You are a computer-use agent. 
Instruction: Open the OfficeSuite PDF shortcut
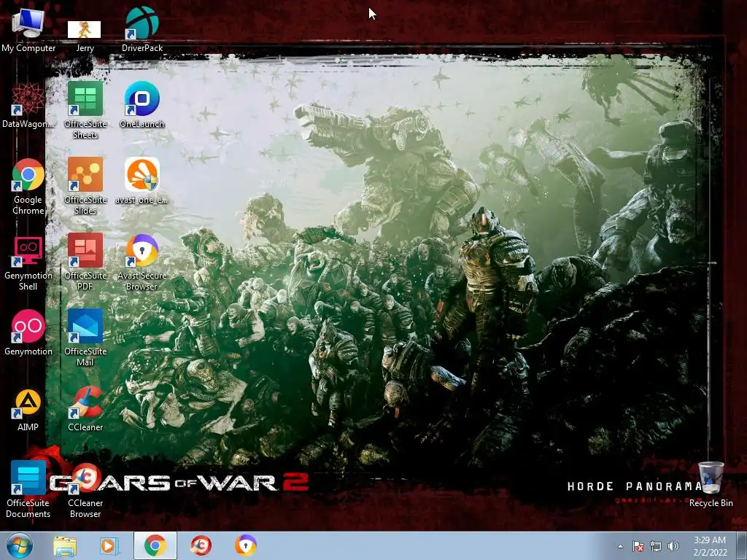[85, 262]
